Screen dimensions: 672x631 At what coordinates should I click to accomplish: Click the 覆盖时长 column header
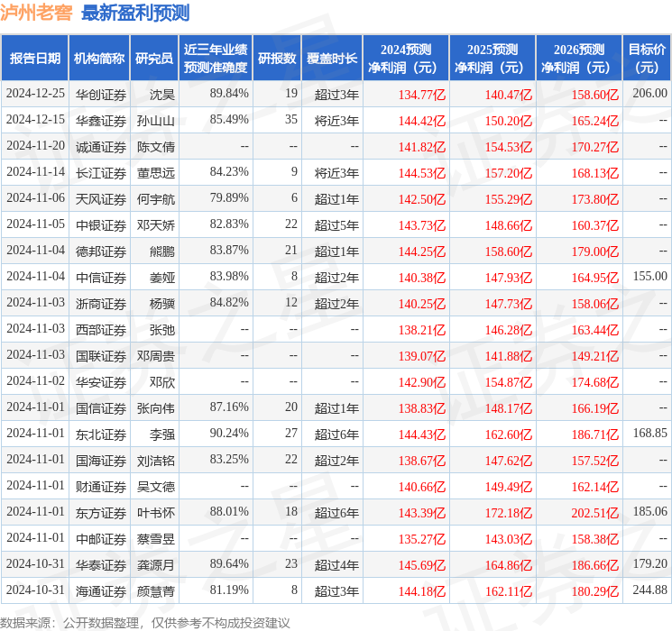[332, 59]
